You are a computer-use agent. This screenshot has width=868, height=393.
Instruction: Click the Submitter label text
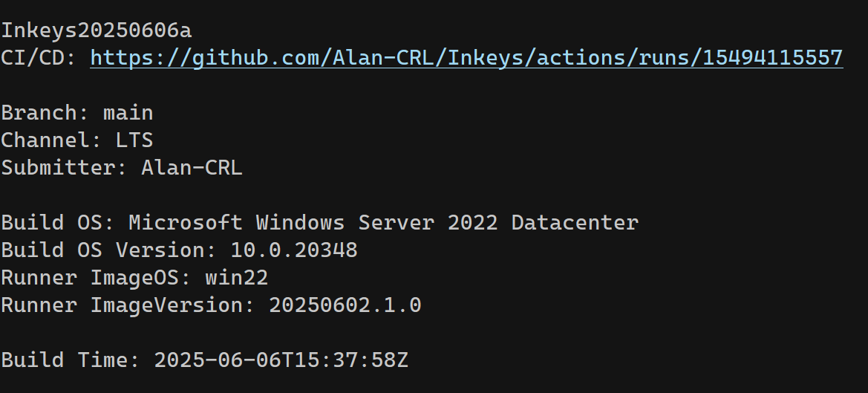64,168
